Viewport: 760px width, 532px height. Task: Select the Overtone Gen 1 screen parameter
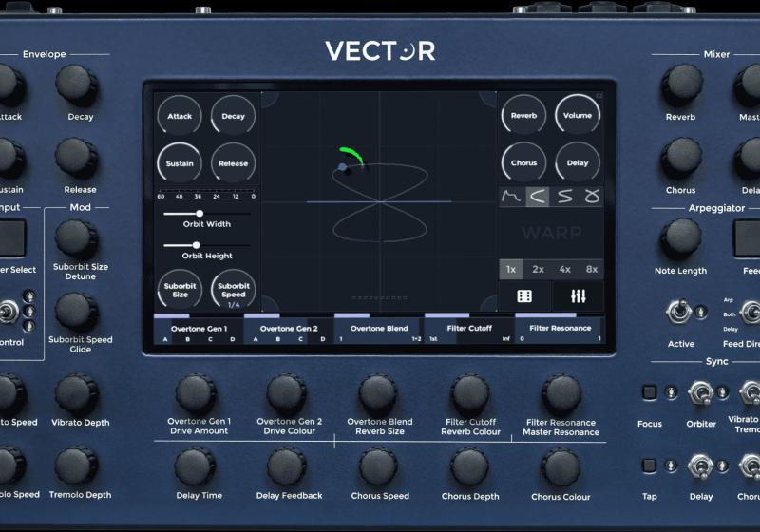click(x=199, y=329)
